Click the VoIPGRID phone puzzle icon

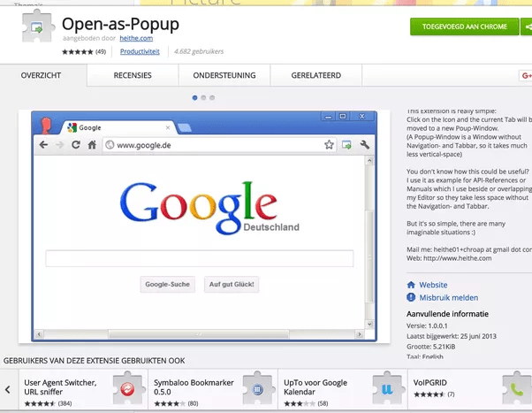[517, 389]
